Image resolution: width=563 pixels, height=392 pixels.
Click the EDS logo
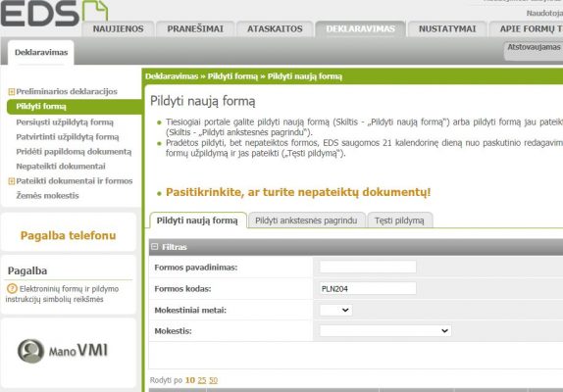(54, 13)
